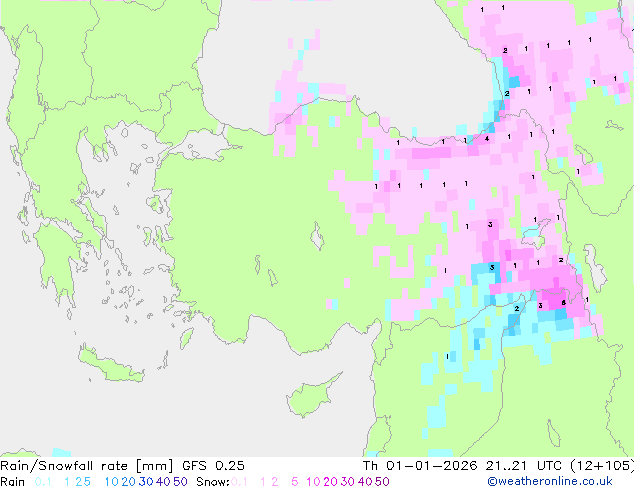
Task: Select the Snow 5 legend color value
Action: coord(295,482)
